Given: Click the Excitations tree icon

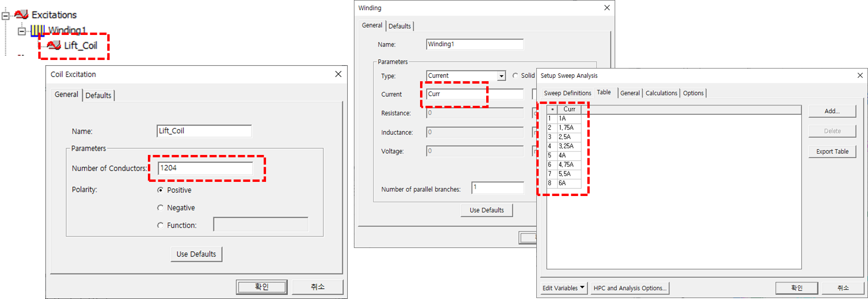Looking at the screenshot, I should click(21, 15).
